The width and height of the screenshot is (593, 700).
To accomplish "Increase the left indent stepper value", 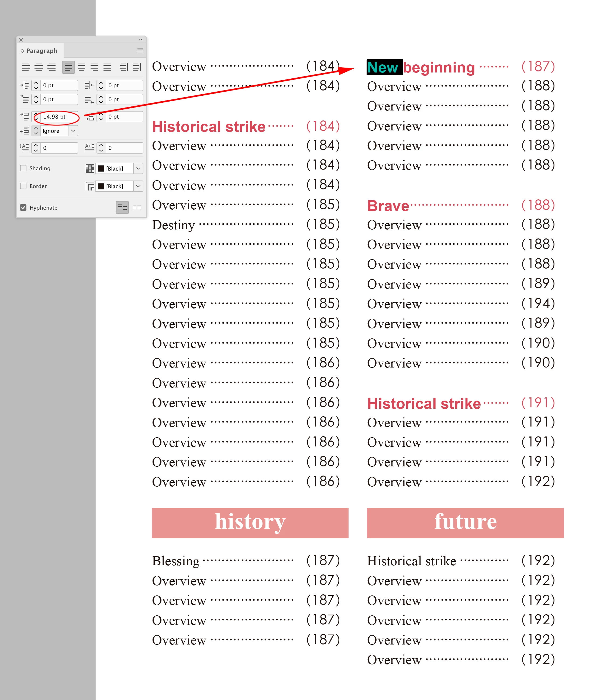I will (36, 83).
